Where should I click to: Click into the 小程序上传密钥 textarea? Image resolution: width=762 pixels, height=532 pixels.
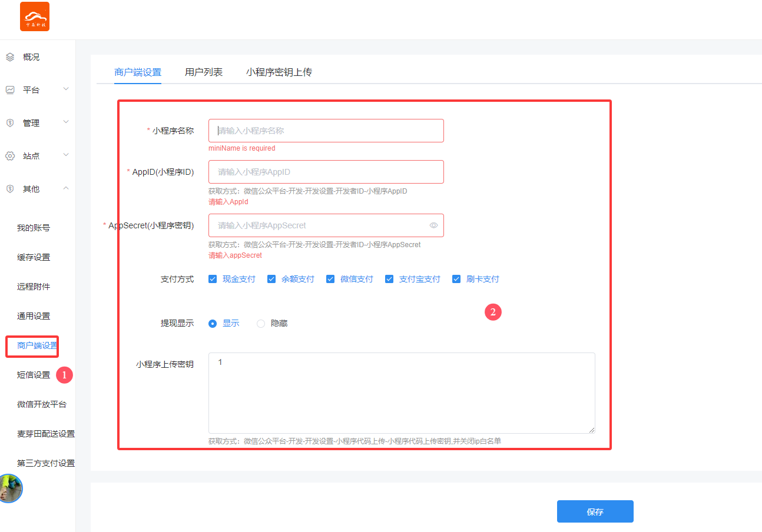pyautogui.click(x=402, y=393)
